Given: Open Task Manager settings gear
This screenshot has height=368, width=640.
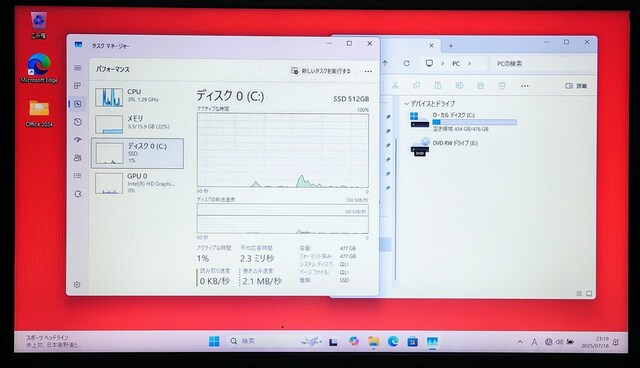Looking at the screenshot, I should (x=77, y=284).
